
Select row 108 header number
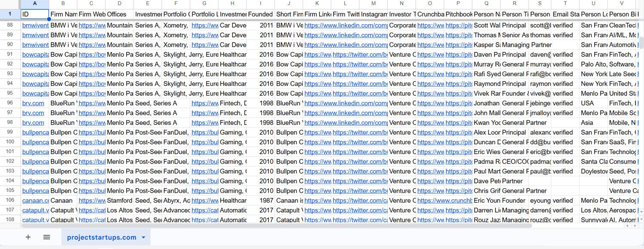(10, 219)
